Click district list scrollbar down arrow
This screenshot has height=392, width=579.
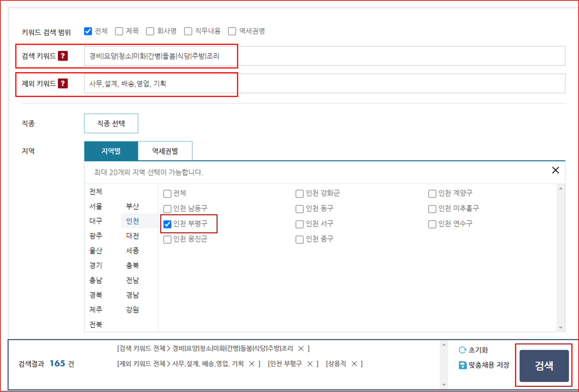click(x=561, y=328)
